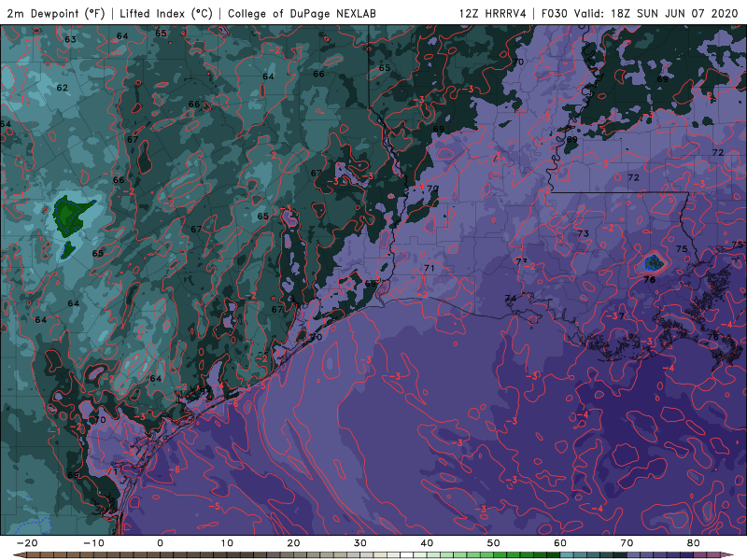Screen dimensions: 747x560
Task: Click the -20 label on the color scale
Action: tap(27, 543)
